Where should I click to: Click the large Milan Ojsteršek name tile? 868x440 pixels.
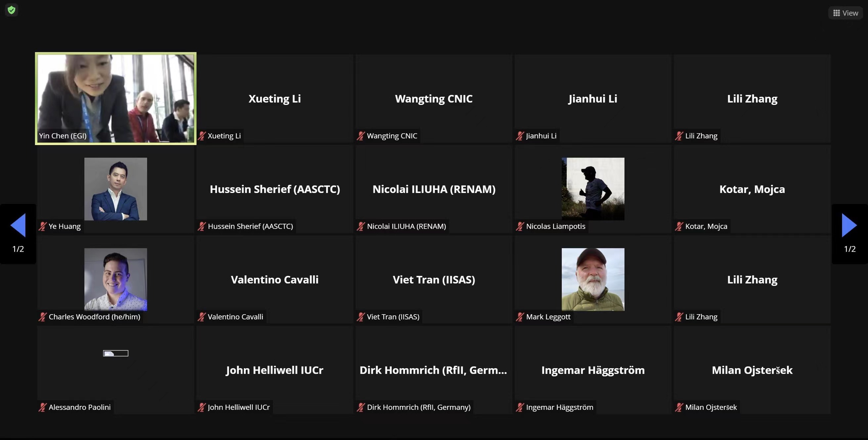[752, 370]
